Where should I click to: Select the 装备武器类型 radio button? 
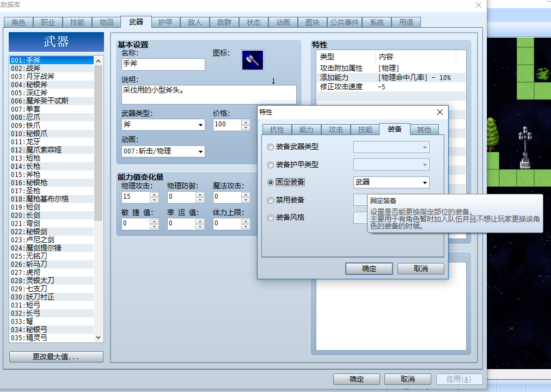(270, 147)
